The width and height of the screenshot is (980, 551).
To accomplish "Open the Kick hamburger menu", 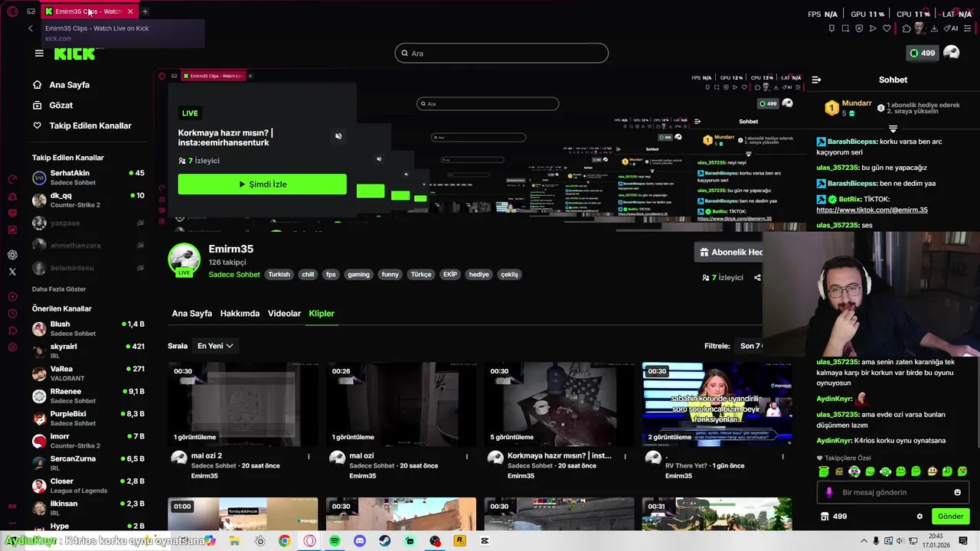I will [x=39, y=53].
